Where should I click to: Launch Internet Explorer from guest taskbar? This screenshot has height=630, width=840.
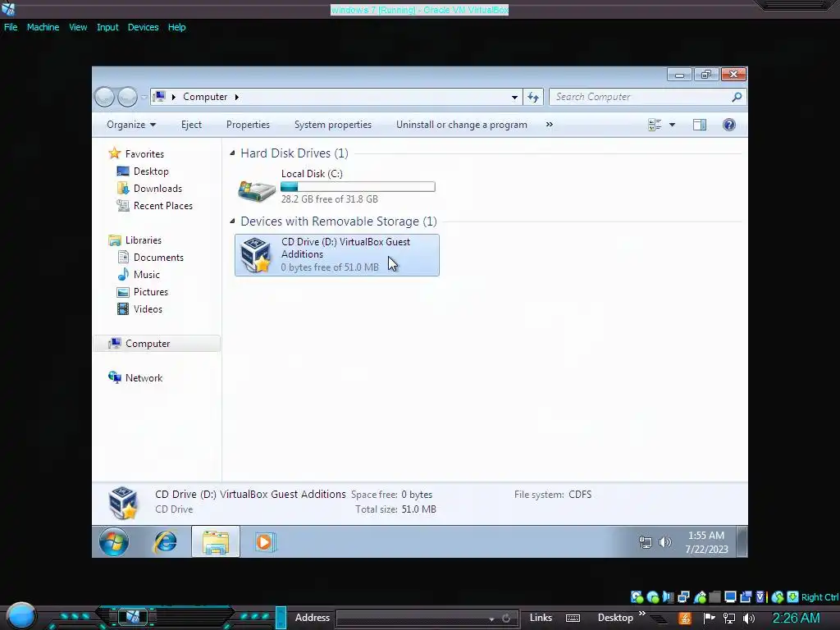[166, 542]
